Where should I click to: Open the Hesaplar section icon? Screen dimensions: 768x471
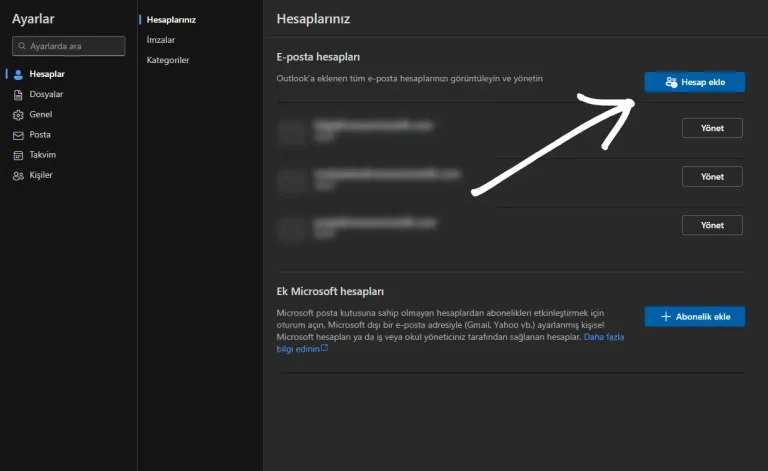pyautogui.click(x=18, y=74)
